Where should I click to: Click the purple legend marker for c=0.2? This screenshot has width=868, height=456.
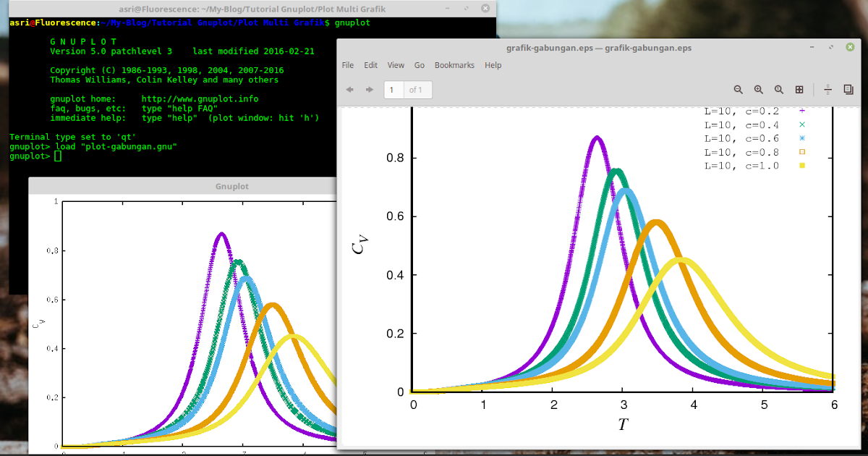pyautogui.click(x=803, y=111)
